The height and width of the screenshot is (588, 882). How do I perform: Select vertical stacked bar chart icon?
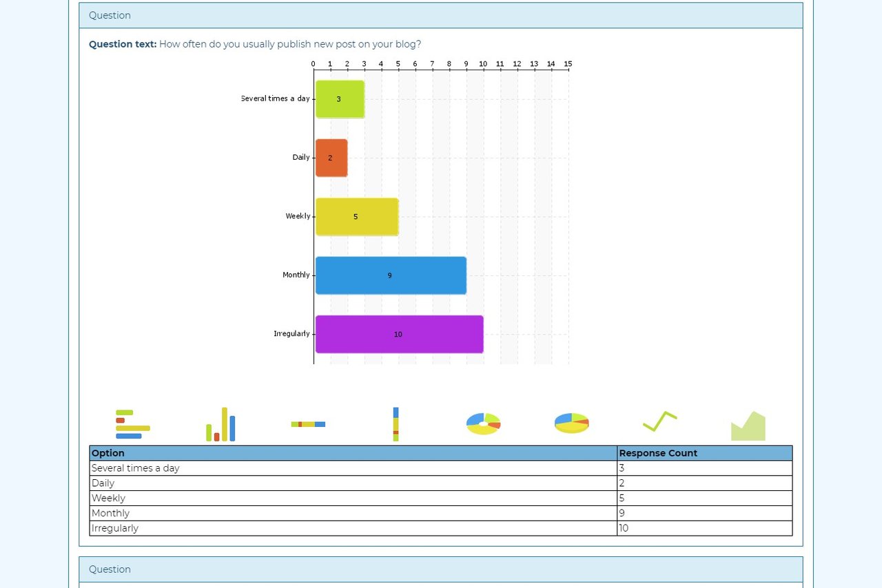point(396,424)
